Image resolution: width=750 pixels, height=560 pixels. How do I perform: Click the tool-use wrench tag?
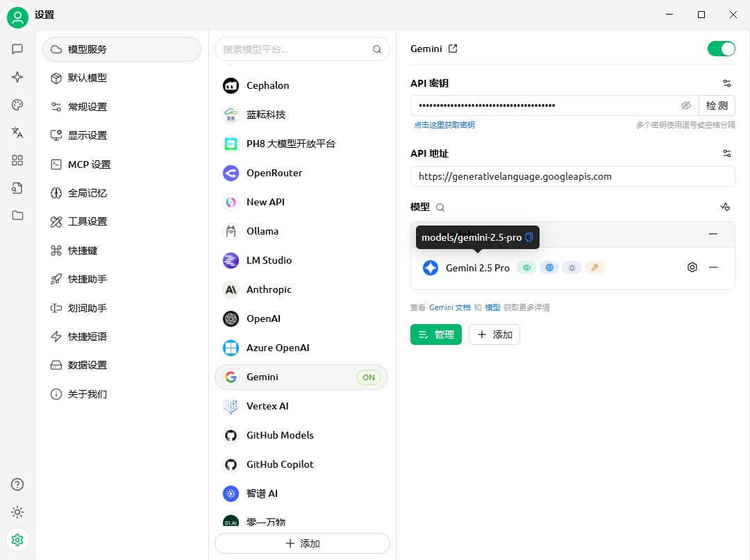(x=595, y=268)
